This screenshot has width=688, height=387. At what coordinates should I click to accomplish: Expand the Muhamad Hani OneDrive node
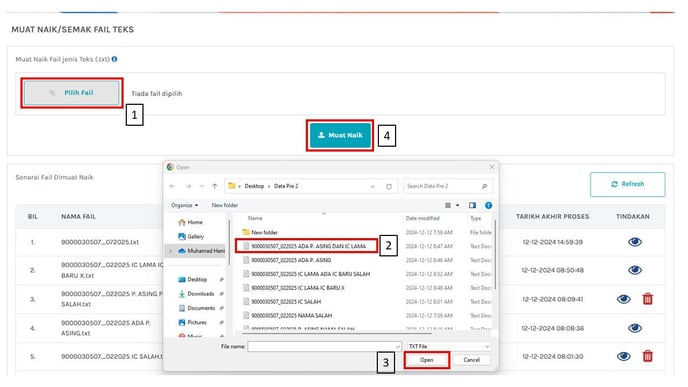pos(171,251)
